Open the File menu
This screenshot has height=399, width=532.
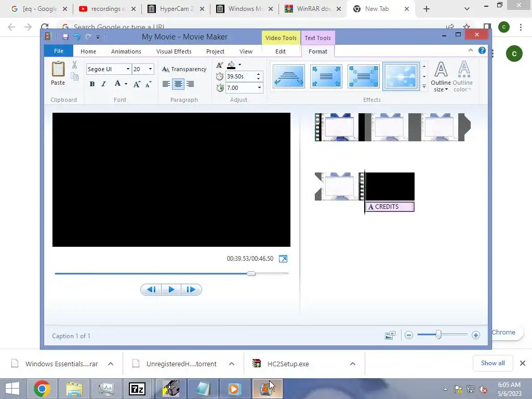pyautogui.click(x=59, y=51)
